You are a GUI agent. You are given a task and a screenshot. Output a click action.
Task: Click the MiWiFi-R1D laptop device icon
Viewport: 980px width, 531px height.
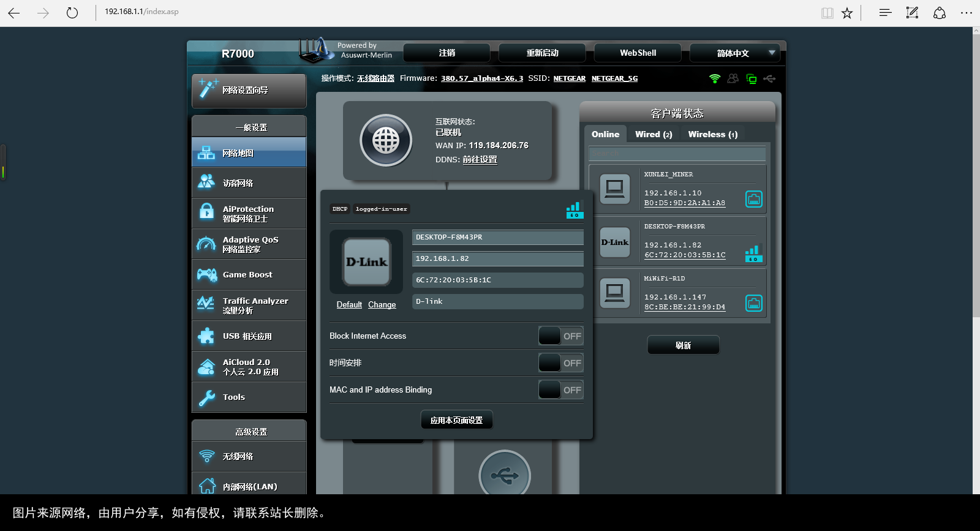click(614, 293)
